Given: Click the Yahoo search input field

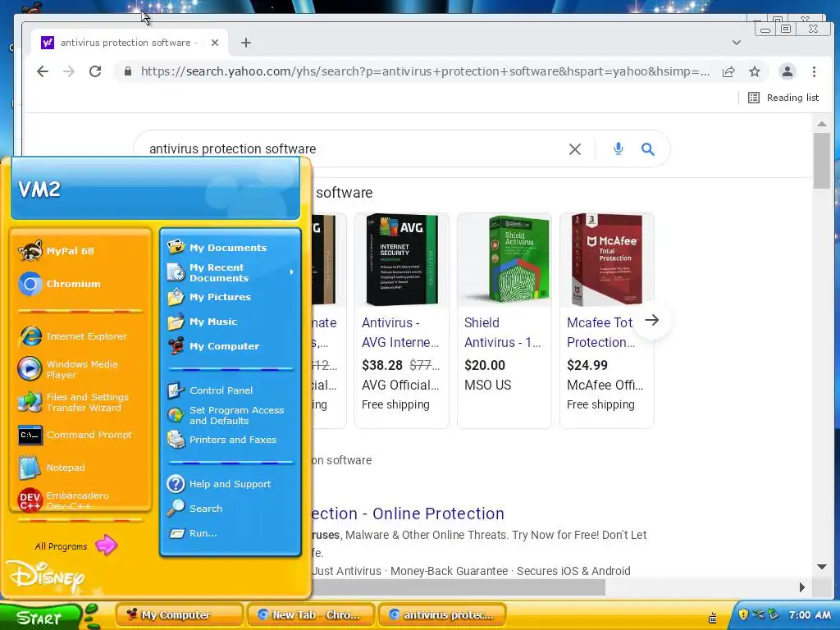Looking at the screenshot, I should pyautogui.click(x=354, y=149).
